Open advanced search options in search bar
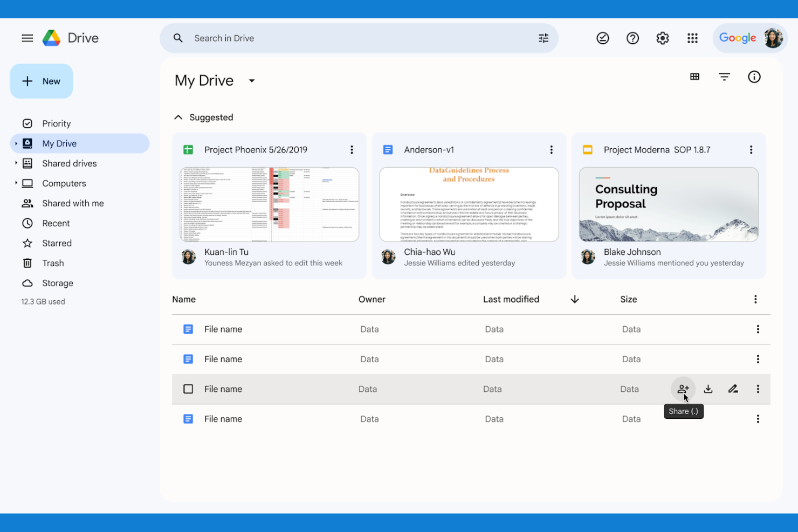Image resolution: width=798 pixels, height=532 pixels. 543,38
